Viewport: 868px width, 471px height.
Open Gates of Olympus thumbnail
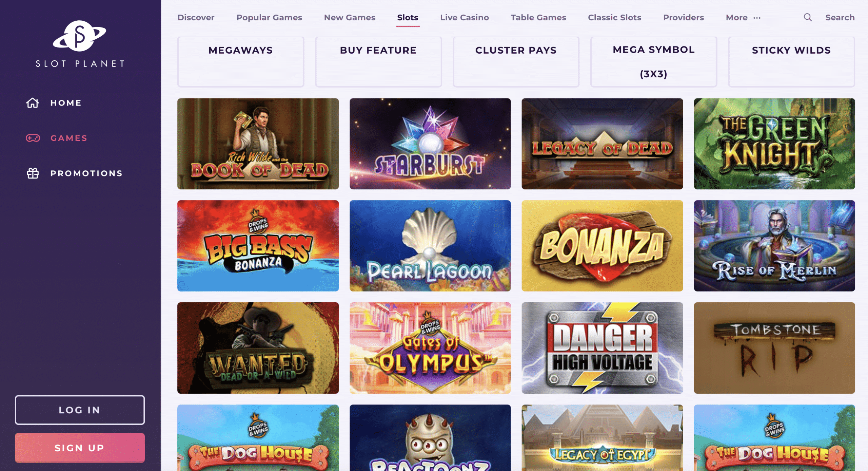430,348
